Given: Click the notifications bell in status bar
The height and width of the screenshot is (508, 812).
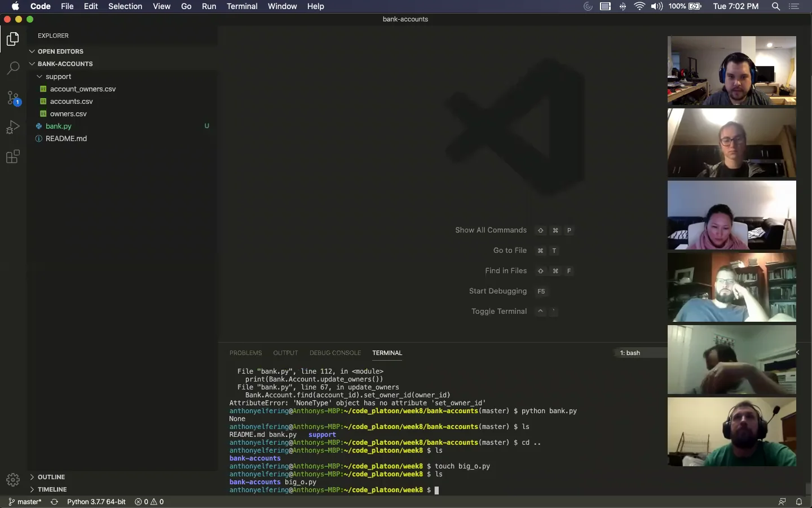Looking at the screenshot, I should 799,502.
